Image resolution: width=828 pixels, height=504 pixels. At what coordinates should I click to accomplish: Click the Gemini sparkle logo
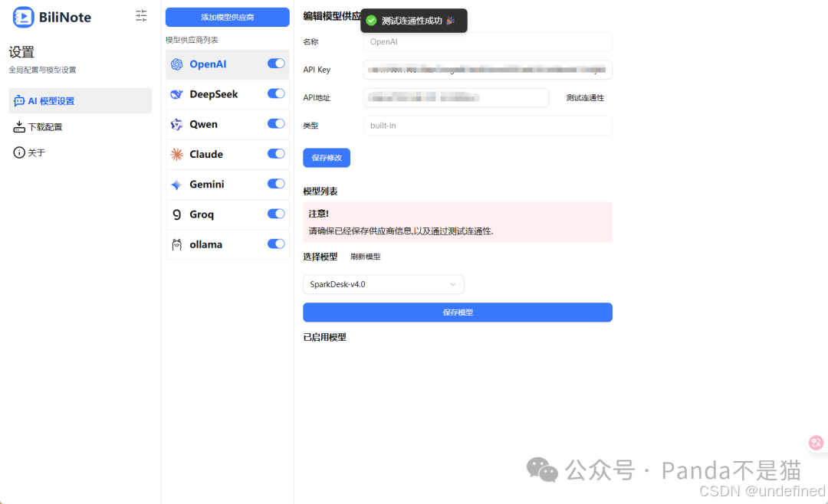tap(177, 185)
